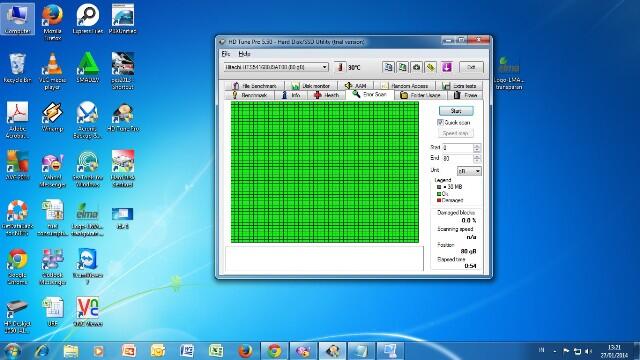This screenshot has height=360, width=640.
Task: Open the Word icon on taskbar
Action: coord(187,351)
